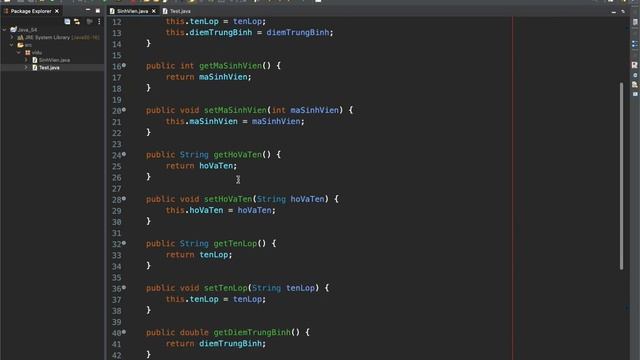The width and height of the screenshot is (640, 360).
Task: Click method name getHoVaTen
Action: click(x=238, y=155)
